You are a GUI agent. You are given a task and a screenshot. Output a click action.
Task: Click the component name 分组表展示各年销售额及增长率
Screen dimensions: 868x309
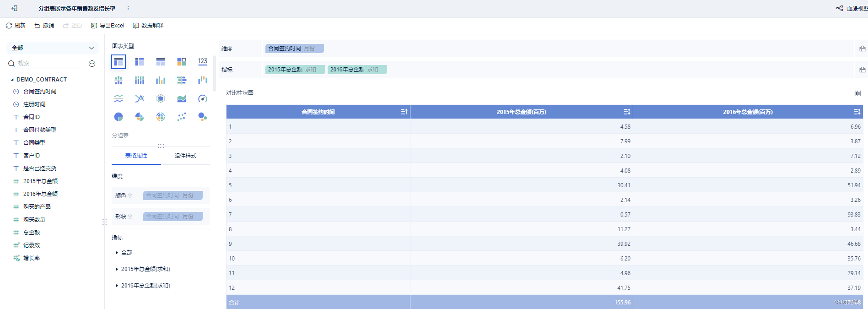[77, 8]
